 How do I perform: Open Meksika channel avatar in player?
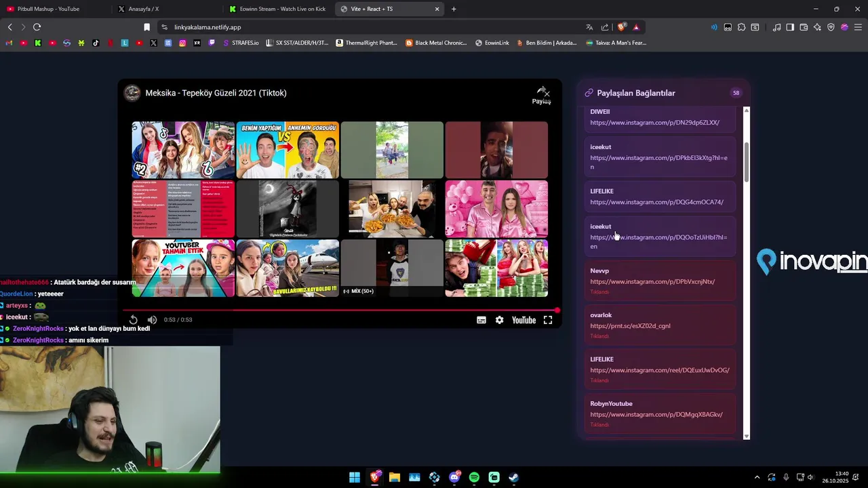coord(132,93)
